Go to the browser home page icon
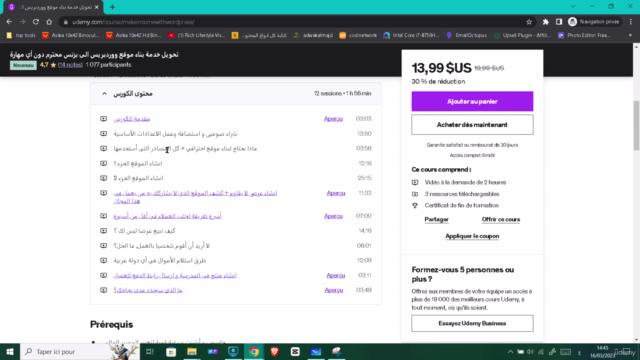Viewport: 640px width, 360px height. [x=49, y=22]
